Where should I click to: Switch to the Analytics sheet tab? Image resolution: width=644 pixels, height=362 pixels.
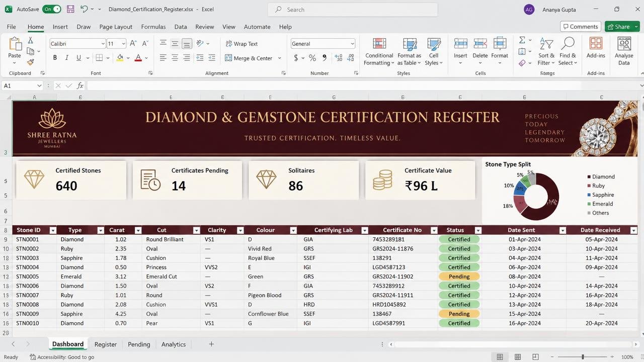click(x=174, y=344)
